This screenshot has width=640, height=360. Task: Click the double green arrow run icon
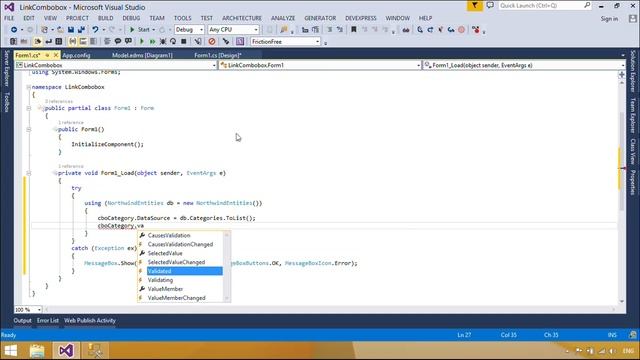click(x=152, y=42)
